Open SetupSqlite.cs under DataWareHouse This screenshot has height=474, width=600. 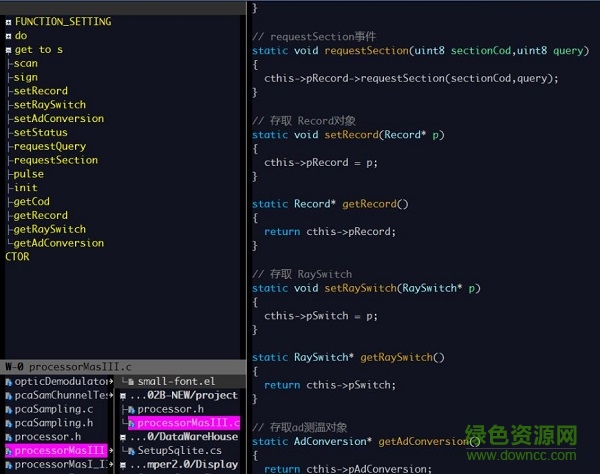coord(179,451)
